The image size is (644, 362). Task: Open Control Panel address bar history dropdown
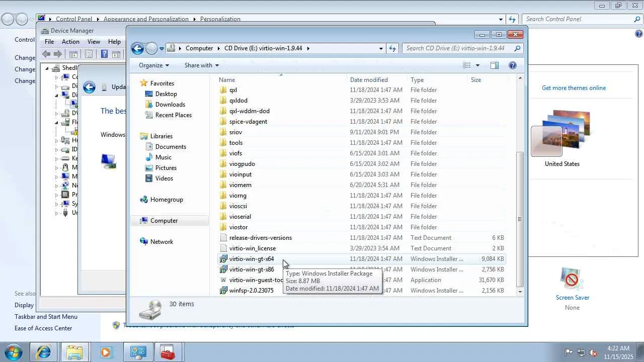pos(501,19)
